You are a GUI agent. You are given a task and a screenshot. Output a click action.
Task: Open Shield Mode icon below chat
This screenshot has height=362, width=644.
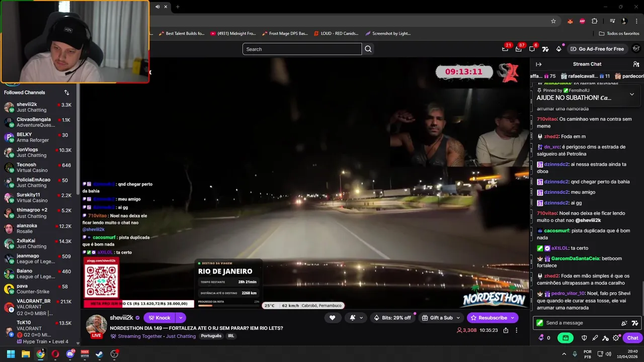(x=584, y=338)
